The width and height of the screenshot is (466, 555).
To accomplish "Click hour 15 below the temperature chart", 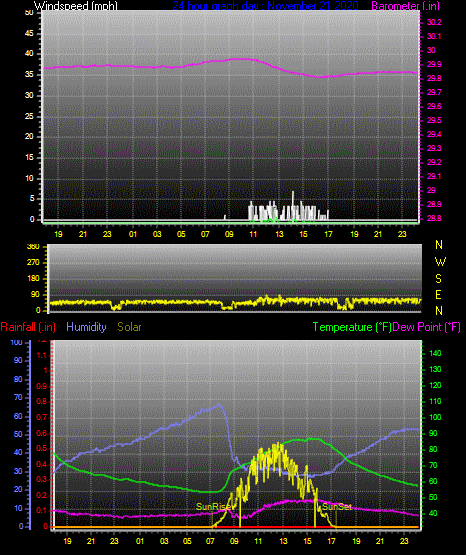I will [x=307, y=541].
